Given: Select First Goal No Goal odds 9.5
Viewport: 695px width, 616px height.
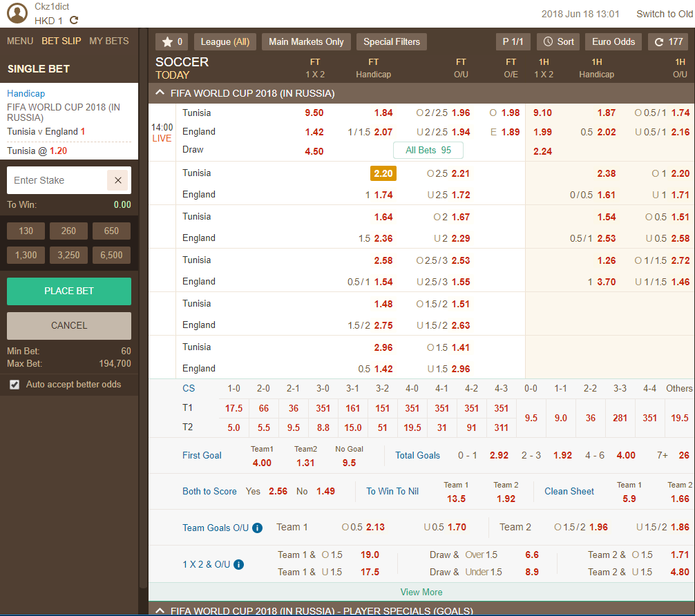Looking at the screenshot, I should click(349, 463).
